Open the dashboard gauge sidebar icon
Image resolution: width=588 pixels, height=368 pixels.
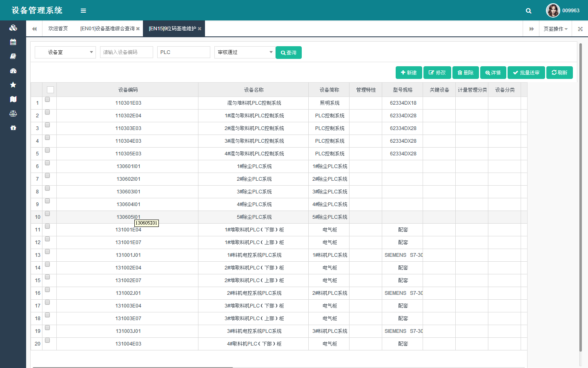(13, 71)
